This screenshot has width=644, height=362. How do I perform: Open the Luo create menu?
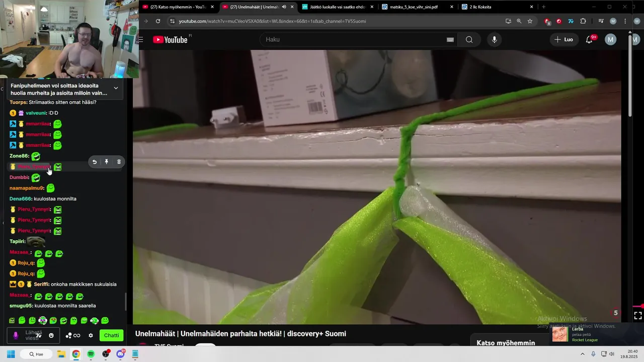pyautogui.click(x=564, y=40)
